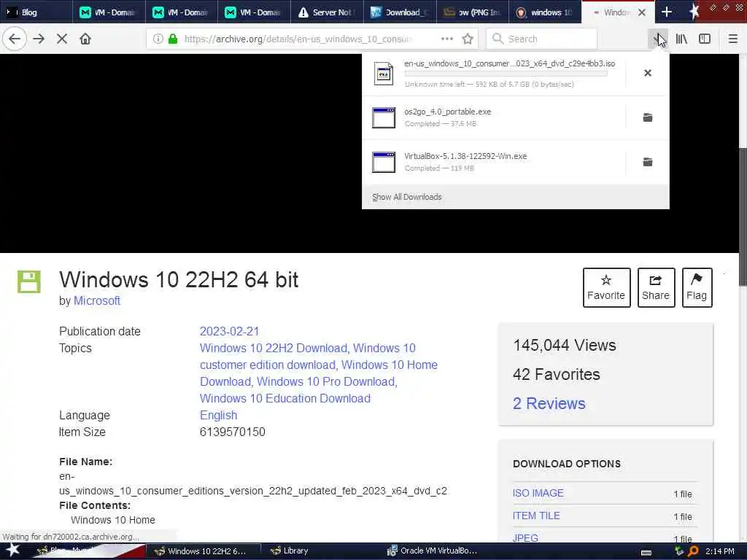Open the browser home page

tap(85, 39)
